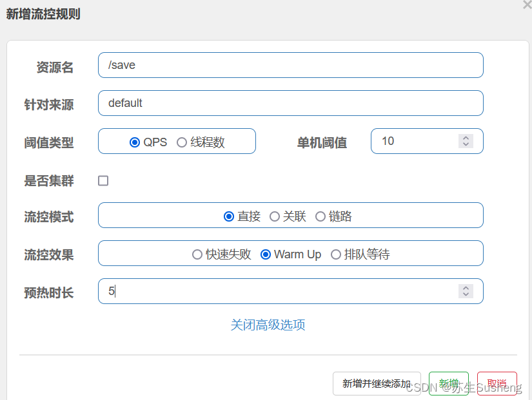Click the 新增并继续添加 button

pos(377,383)
